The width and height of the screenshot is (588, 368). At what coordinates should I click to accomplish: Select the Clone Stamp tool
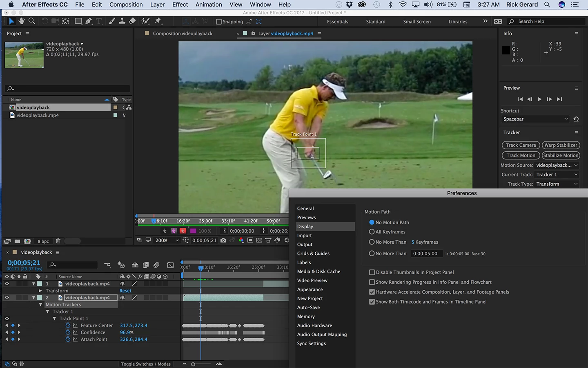(122, 21)
